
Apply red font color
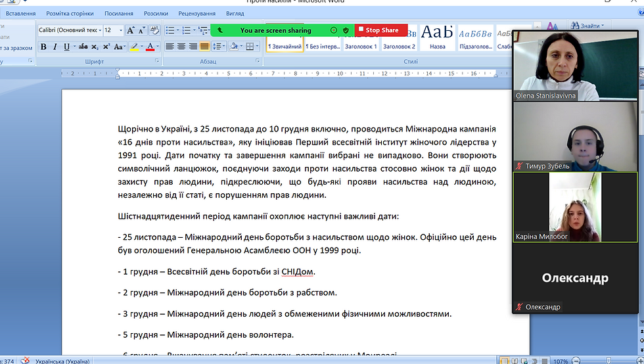(150, 47)
